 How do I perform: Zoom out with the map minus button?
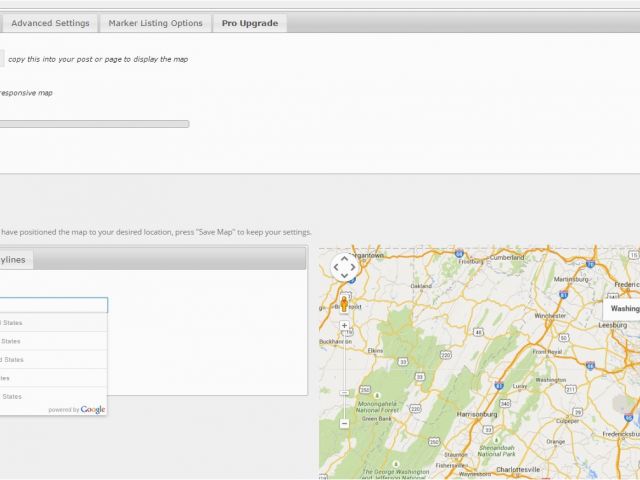coord(344,424)
